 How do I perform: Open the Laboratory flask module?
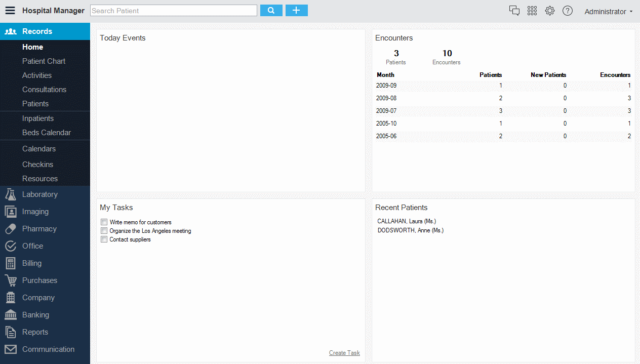tap(39, 194)
